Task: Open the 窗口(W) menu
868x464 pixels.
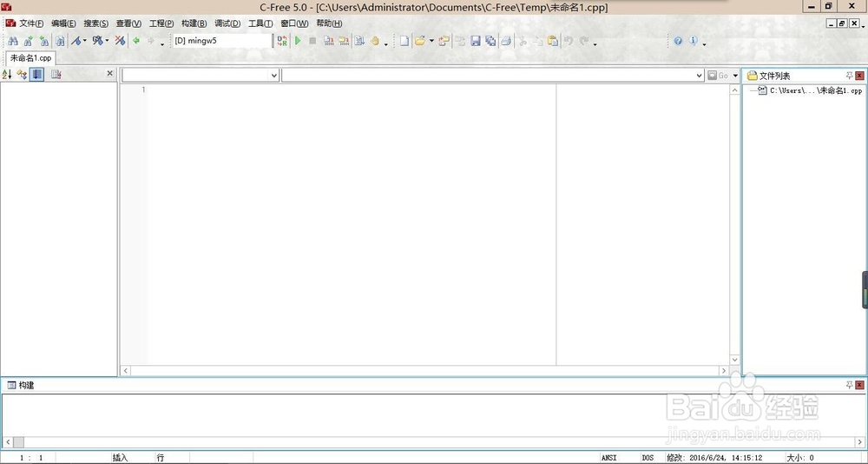Action: coord(294,23)
